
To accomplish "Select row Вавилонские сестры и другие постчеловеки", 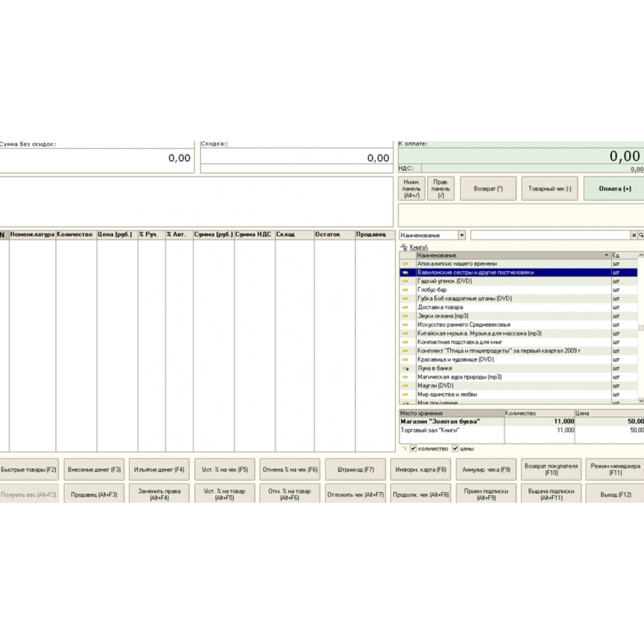I will [x=519, y=272].
